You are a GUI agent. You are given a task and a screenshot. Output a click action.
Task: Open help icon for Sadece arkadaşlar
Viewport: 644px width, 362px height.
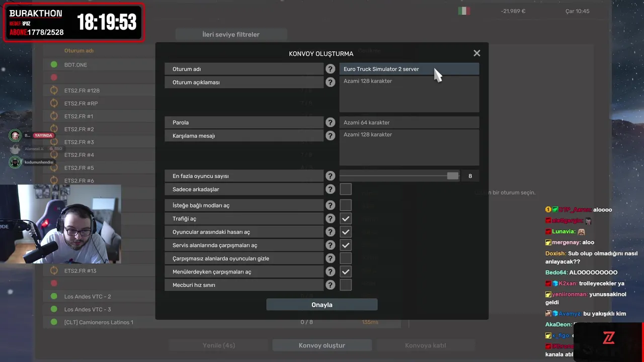coord(330,189)
